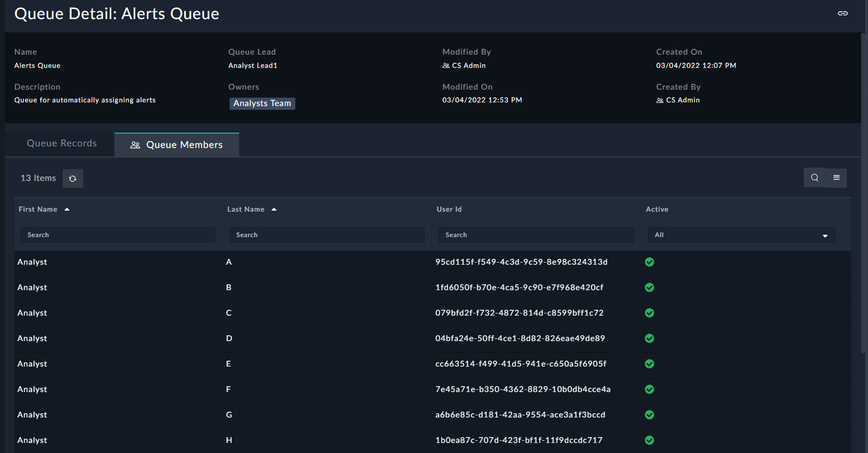868x453 pixels.
Task: Click the green active checkmark for Analyst A
Action: click(x=649, y=262)
